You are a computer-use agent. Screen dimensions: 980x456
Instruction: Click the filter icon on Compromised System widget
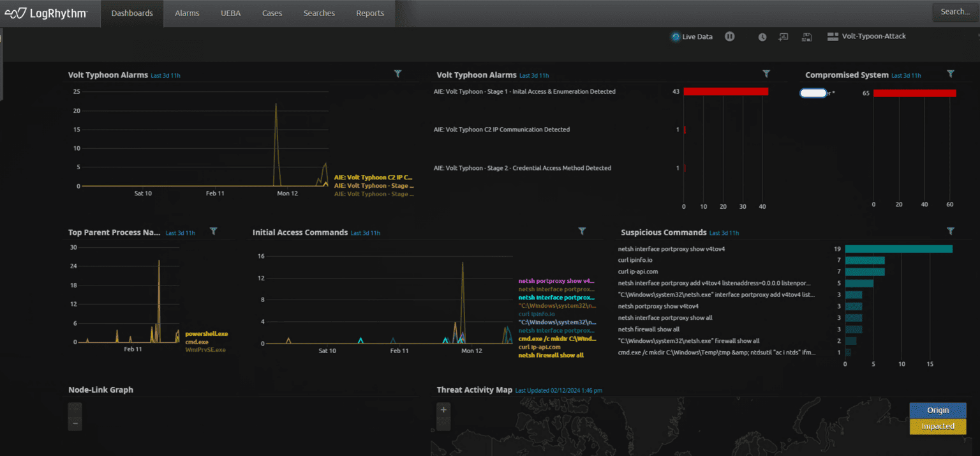pos(951,73)
